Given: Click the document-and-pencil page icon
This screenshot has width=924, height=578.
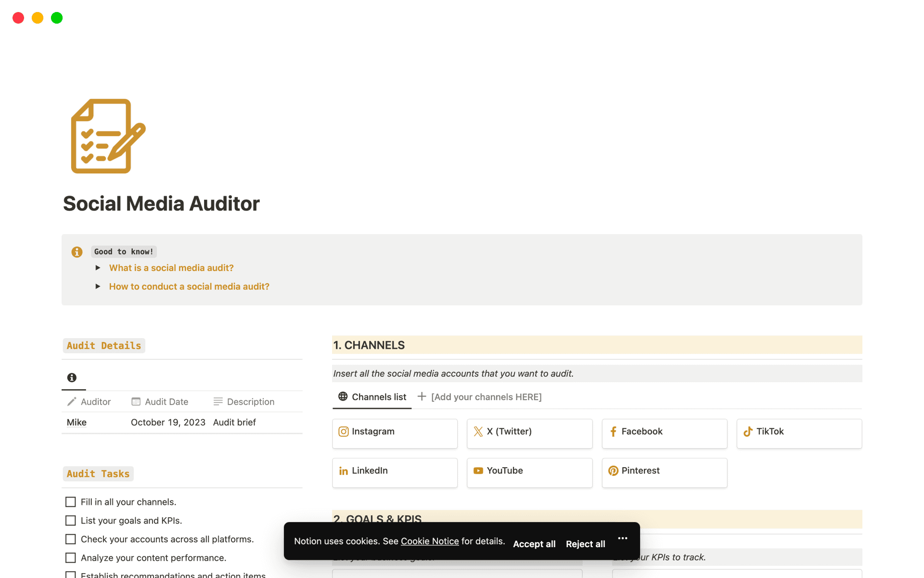Looking at the screenshot, I should pyautogui.click(x=108, y=136).
